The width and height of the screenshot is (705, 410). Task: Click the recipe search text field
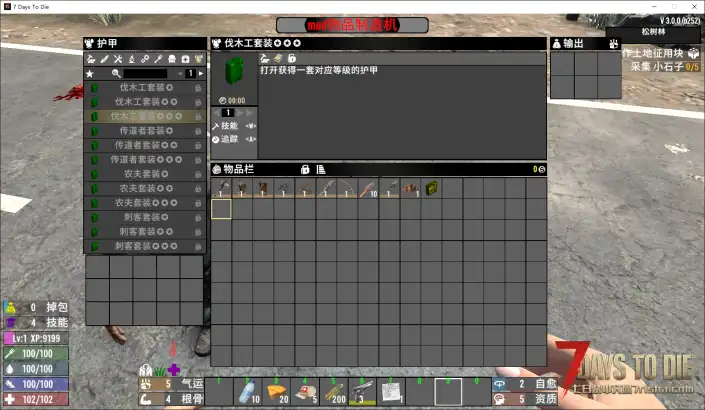tap(145, 74)
